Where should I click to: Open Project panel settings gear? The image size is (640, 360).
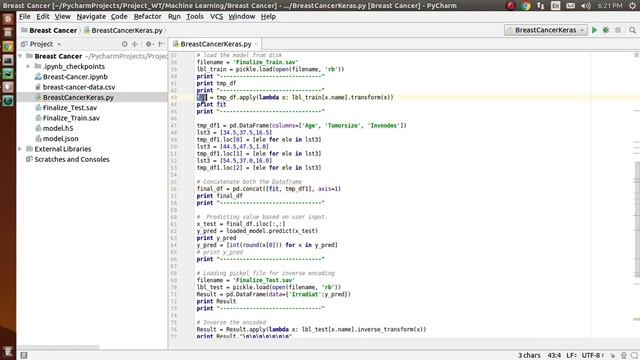[x=149, y=44]
